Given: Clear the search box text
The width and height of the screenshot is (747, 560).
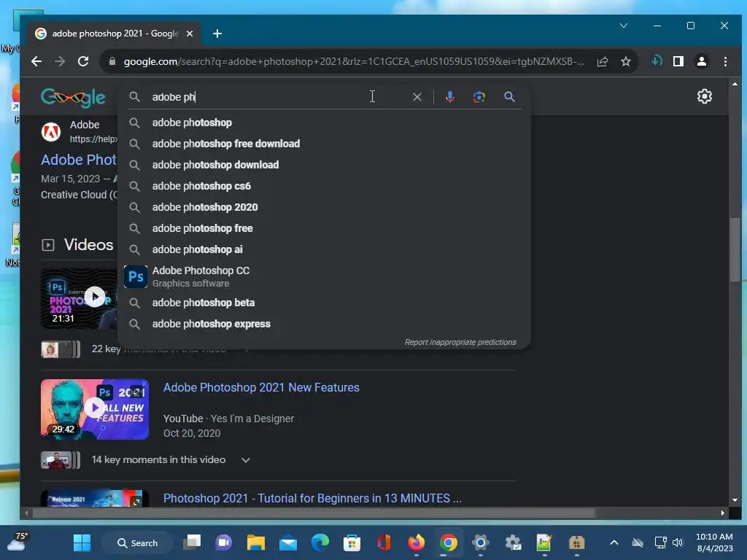Looking at the screenshot, I should click(417, 97).
